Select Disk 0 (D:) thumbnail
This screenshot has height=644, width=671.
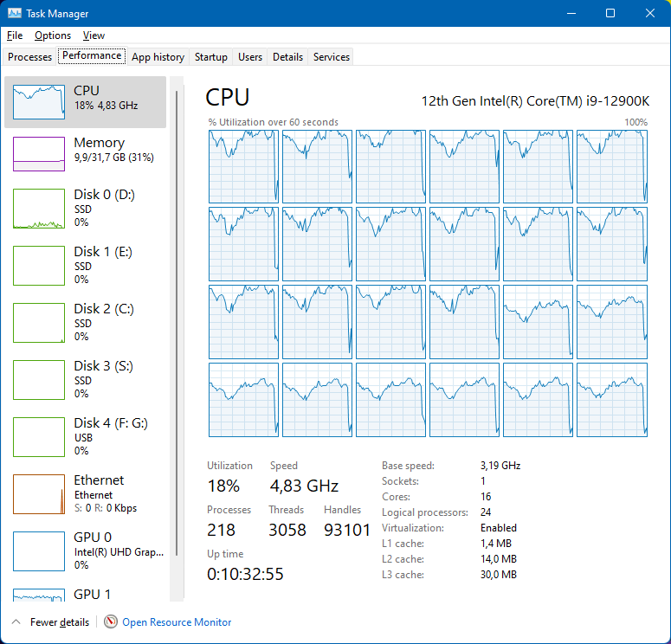39,209
